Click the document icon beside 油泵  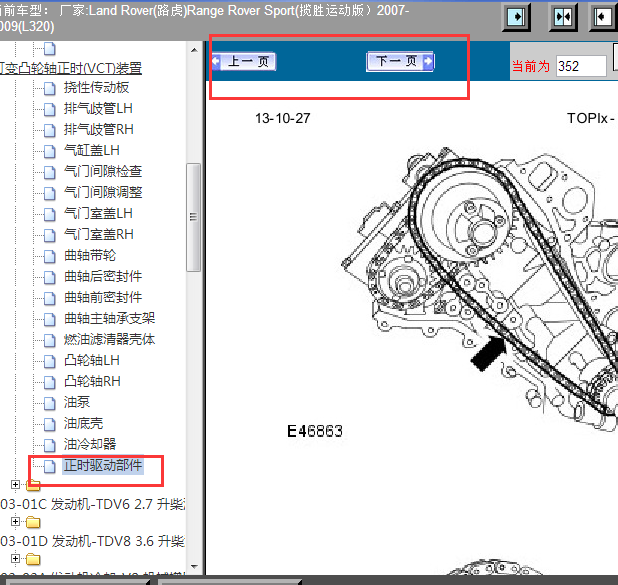point(49,403)
